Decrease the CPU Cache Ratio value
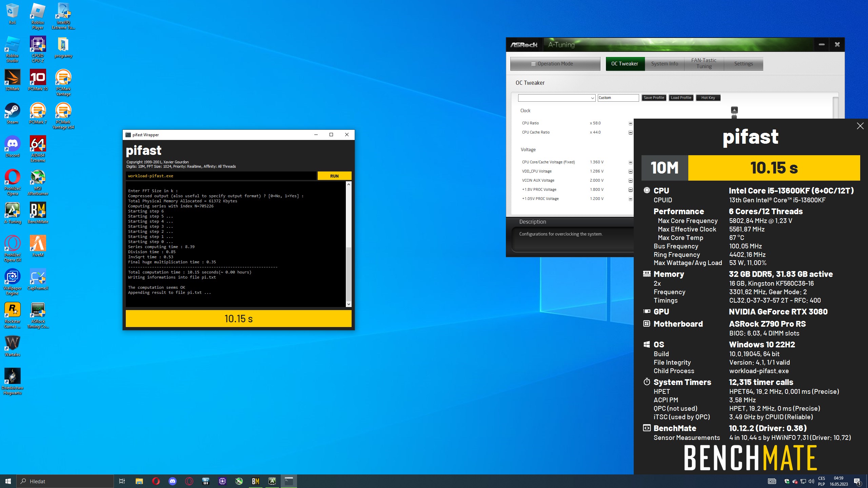Viewport: 868px width, 488px height. pyautogui.click(x=630, y=133)
